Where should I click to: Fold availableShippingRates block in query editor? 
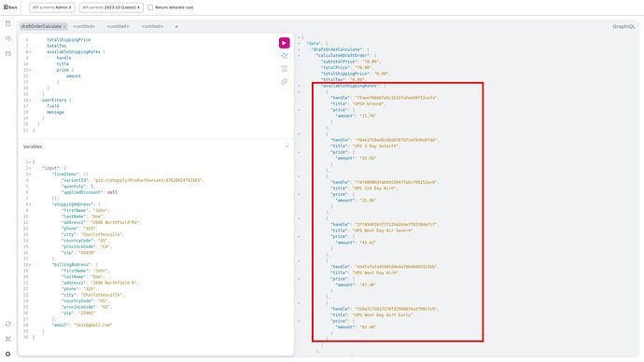tap(30, 52)
